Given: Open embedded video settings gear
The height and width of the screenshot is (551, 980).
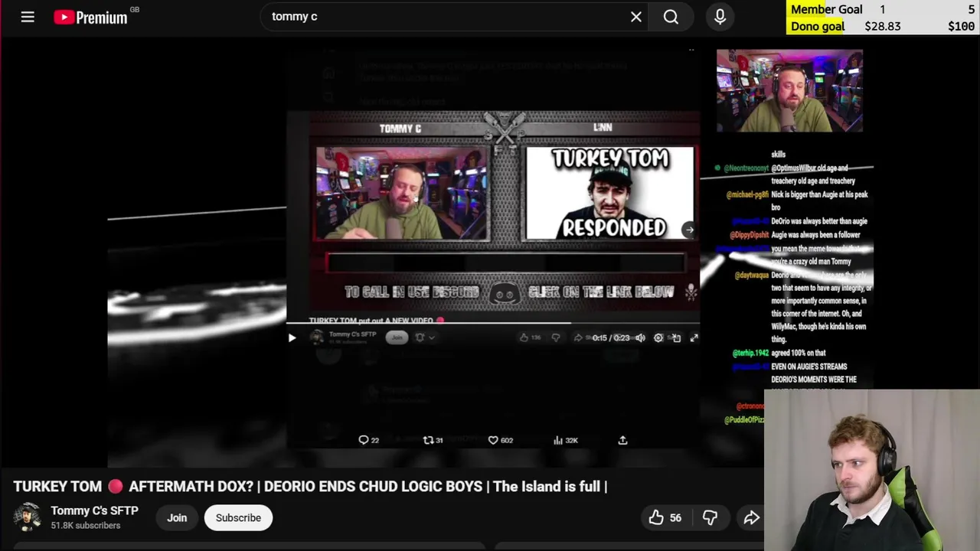Looking at the screenshot, I should [x=658, y=337].
